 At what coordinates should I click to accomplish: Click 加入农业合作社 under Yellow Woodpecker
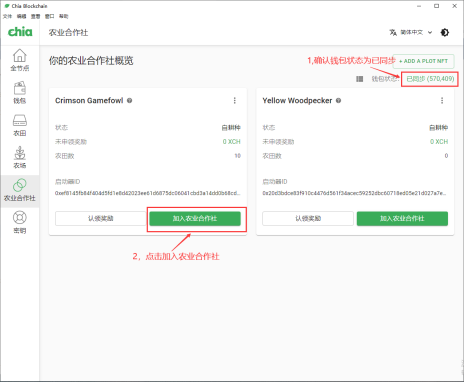[x=402, y=218]
